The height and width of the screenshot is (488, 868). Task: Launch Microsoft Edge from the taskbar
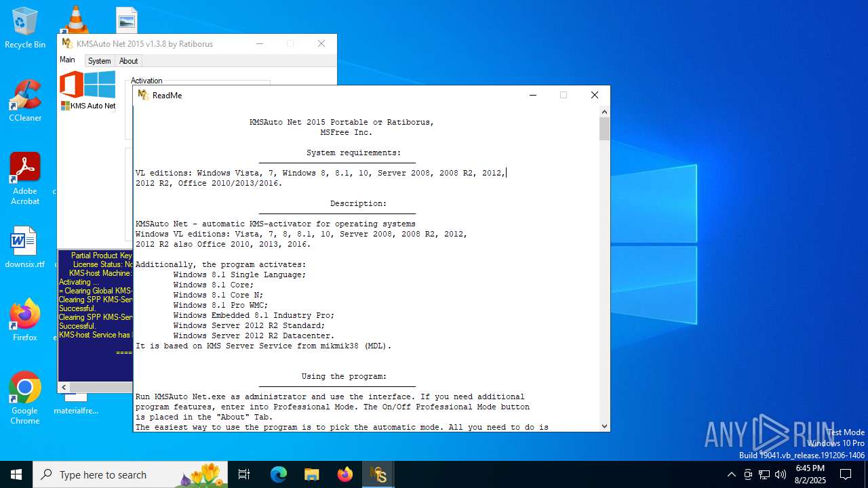point(279,474)
